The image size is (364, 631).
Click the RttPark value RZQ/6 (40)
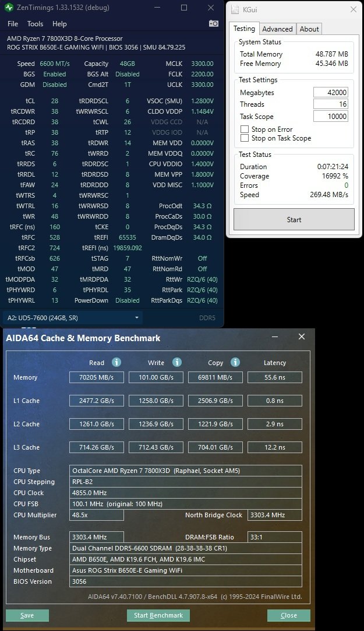pos(202,290)
